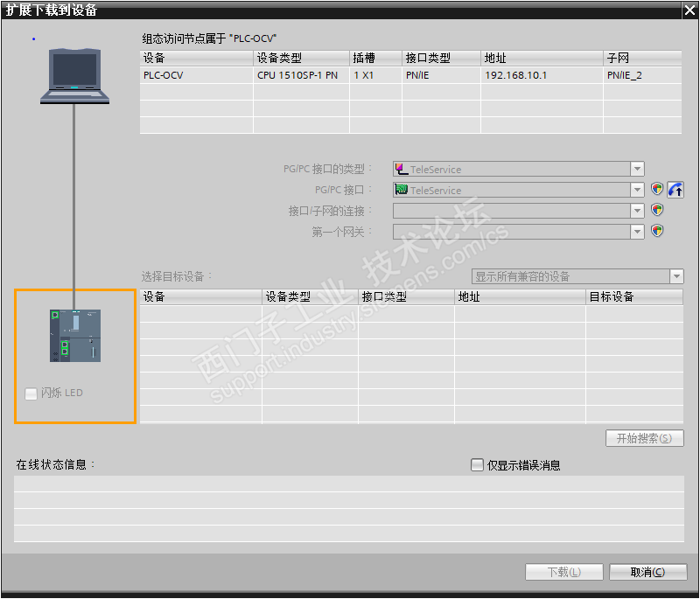Click 接口类型 header in top table
The height and width of the screenshot is (599, 700).
pyautogui.click(x=441, y=58)
